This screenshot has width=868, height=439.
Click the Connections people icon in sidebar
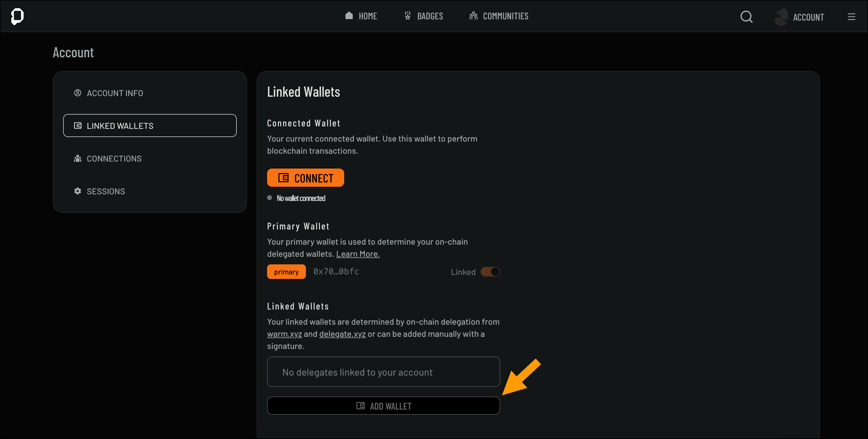[x=77, y=159]
